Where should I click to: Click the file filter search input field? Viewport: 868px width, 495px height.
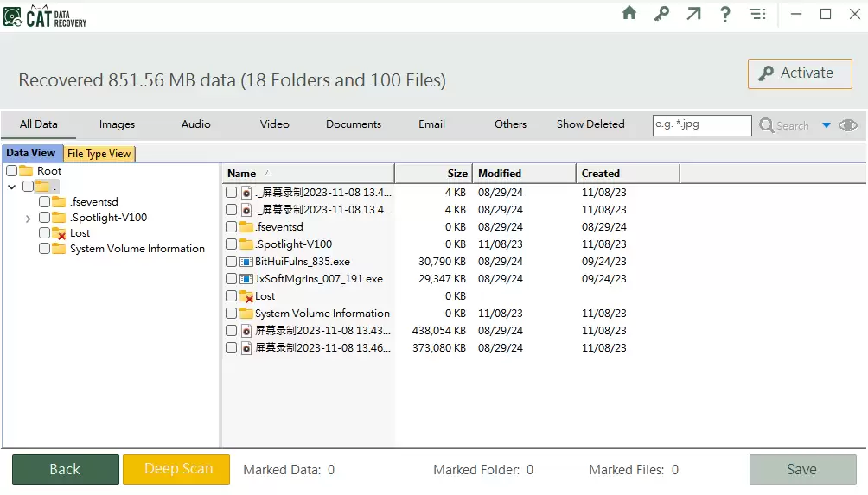(701, 125)
